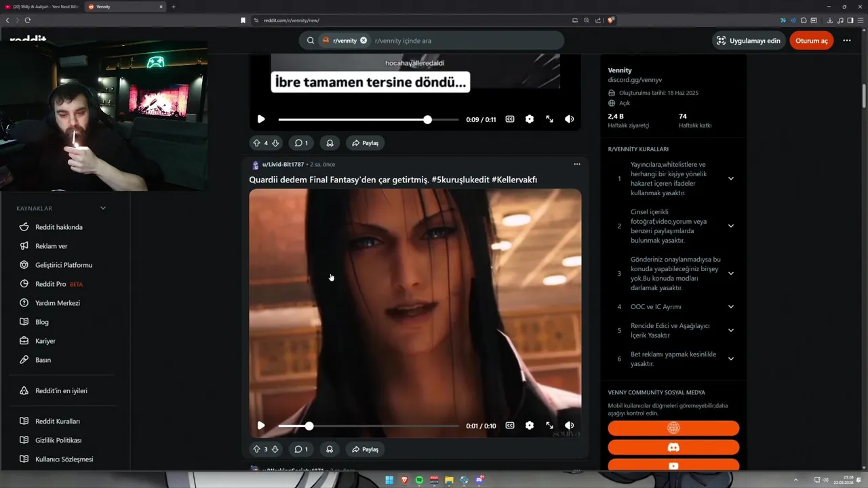868x488 pixels.
Task: Open comments on the İbre tamamen video post
Action: 301,143
